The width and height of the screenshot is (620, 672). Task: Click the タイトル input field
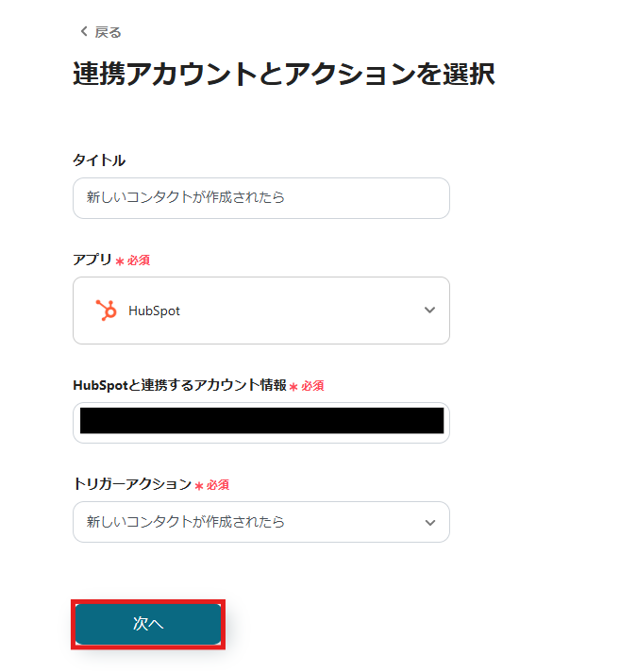(260, 198)
